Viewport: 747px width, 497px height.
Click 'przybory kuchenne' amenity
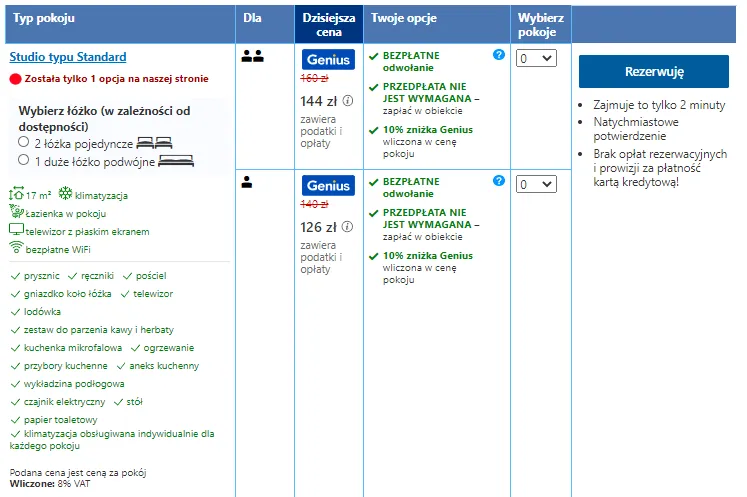(x=66, y=366)
